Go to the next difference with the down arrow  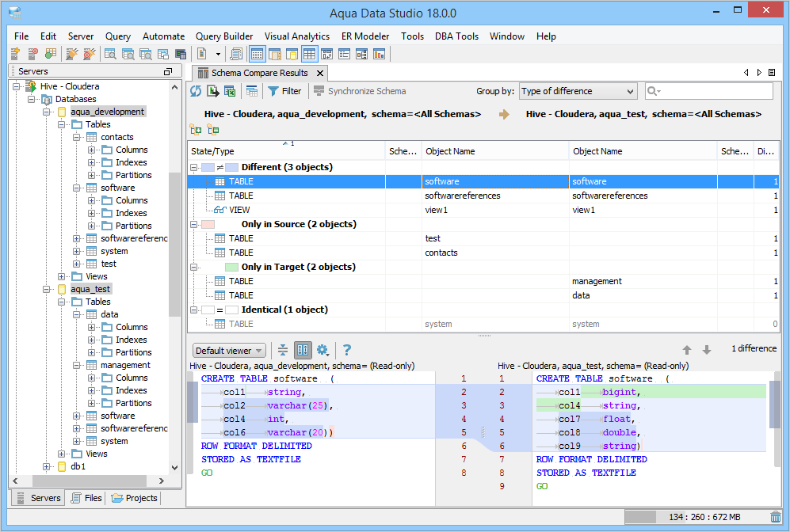706,350
